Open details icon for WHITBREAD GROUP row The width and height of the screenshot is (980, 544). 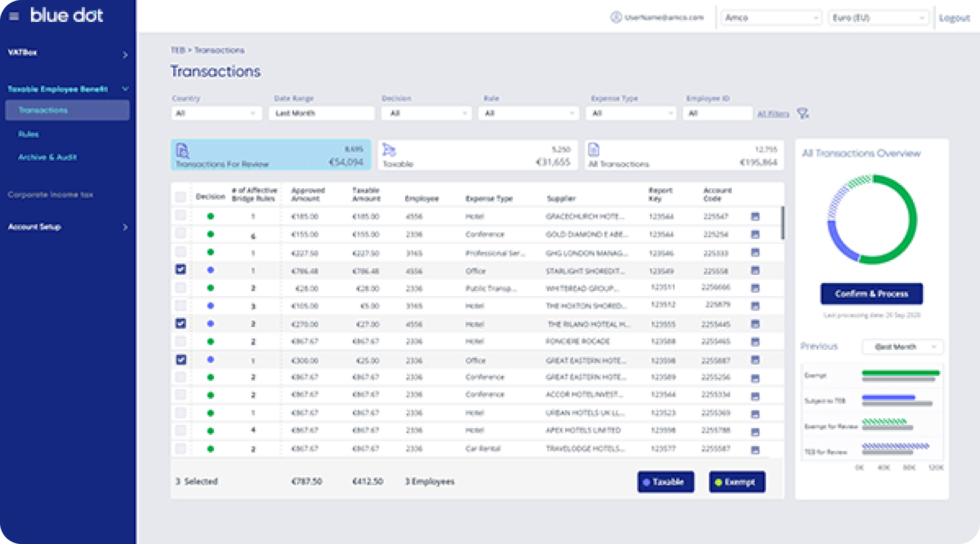click(x=755, y=288)
